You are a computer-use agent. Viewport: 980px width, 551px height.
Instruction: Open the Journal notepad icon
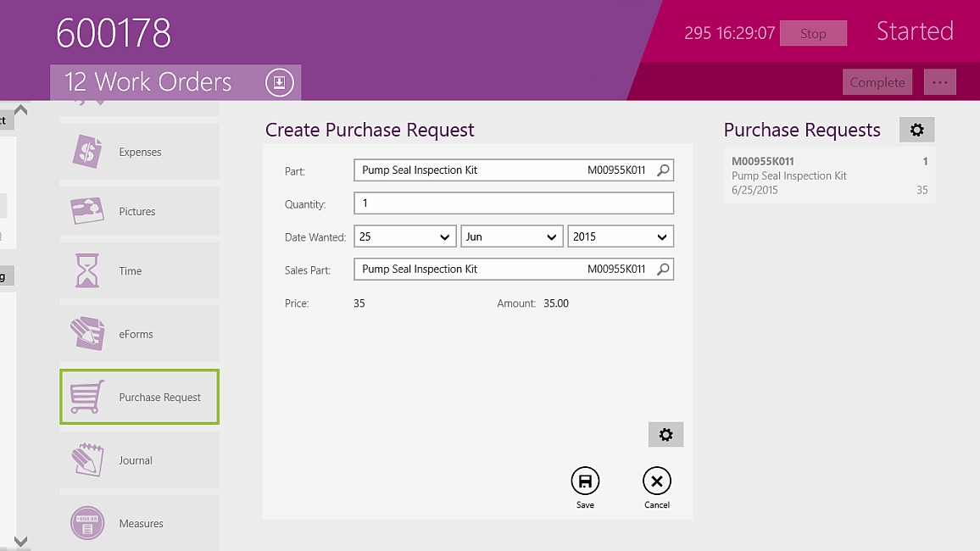(86, 459)
